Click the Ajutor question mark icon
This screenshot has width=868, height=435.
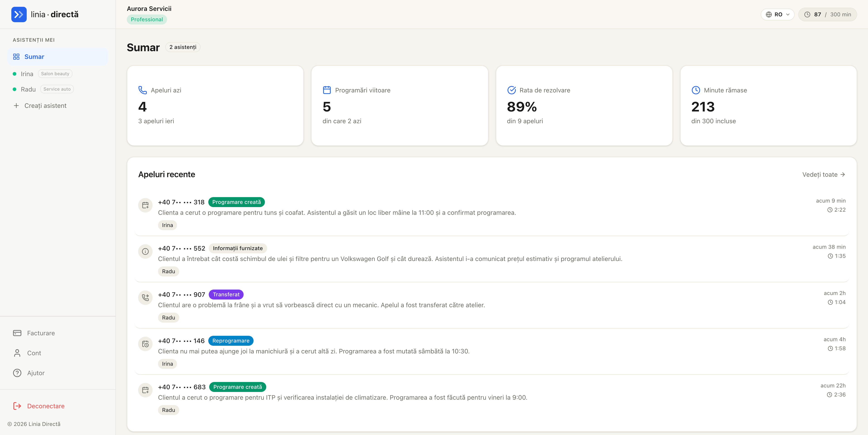17,373
